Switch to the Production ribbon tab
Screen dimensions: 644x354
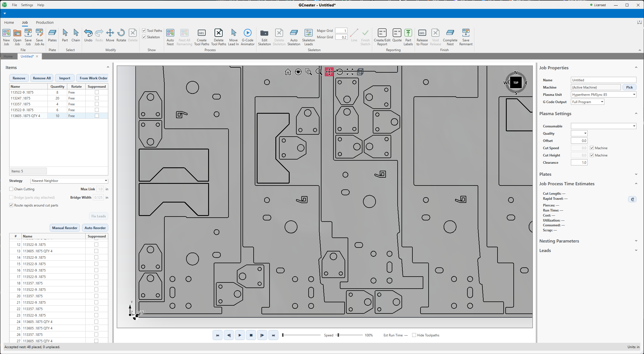pyautogui.click(x=45, y=22)
